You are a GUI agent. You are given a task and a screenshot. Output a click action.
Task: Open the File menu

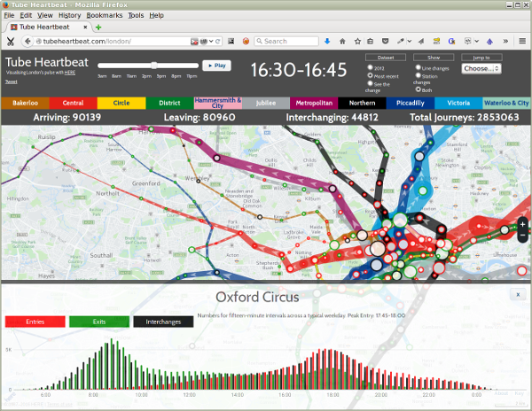[9, 15]
